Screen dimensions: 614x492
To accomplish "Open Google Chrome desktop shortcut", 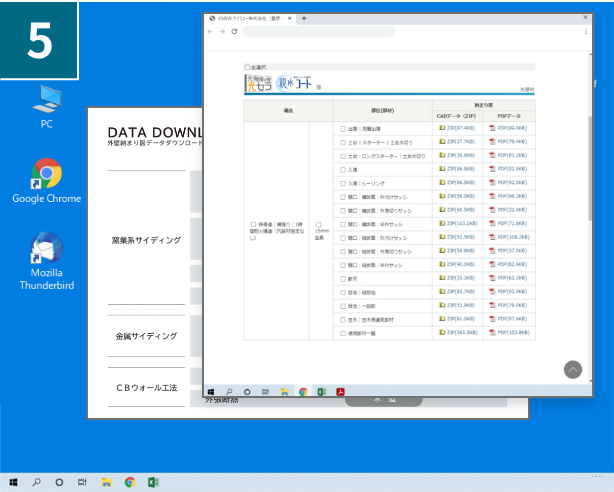I will click(x=46, y=178).
